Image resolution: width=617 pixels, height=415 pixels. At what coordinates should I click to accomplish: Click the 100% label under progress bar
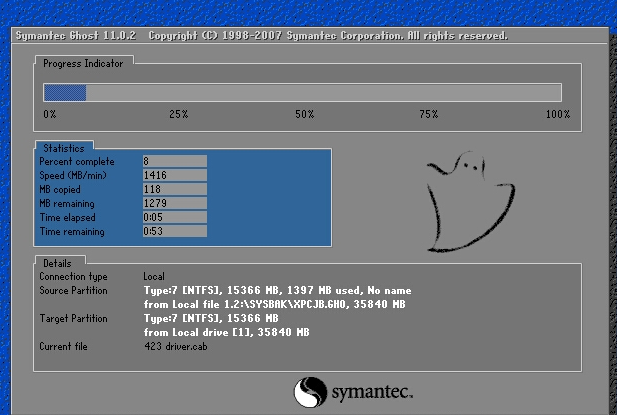point(557,114)
